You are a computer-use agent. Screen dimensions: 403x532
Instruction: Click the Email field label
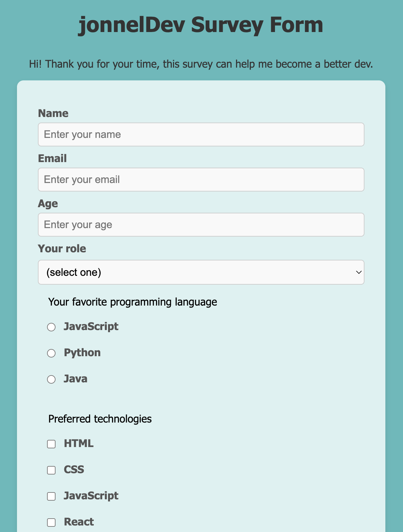pos(52,158)
